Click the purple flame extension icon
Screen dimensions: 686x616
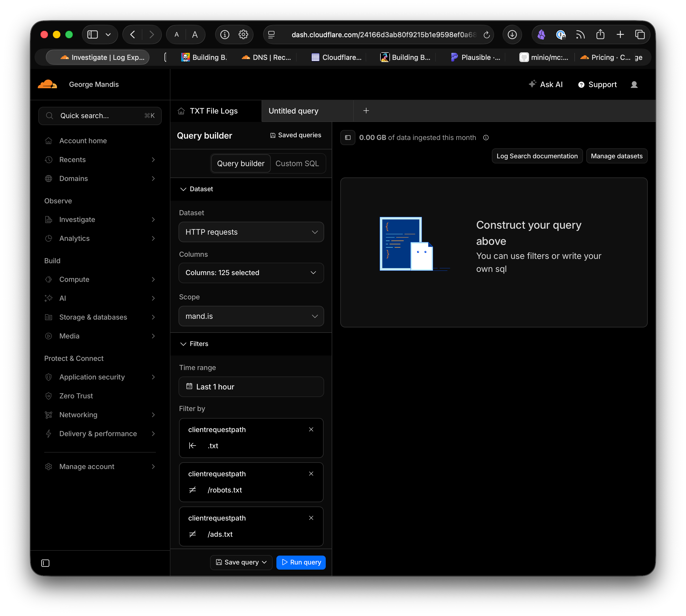[541, 35]
